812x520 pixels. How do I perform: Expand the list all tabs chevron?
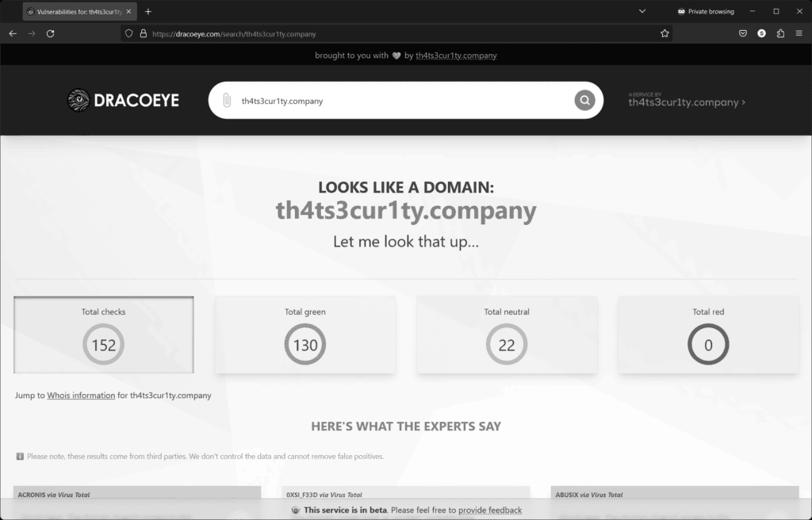[642, 11]
